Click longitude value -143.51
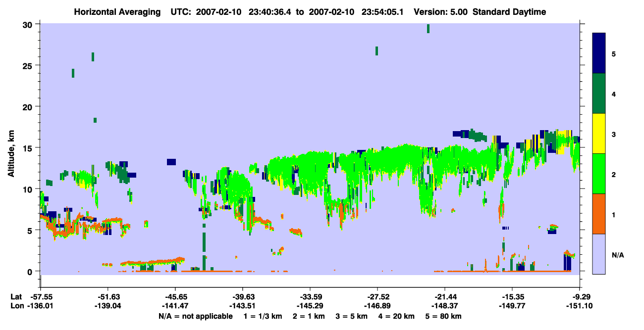The image size is (644, 330). [x=242, y=306]
